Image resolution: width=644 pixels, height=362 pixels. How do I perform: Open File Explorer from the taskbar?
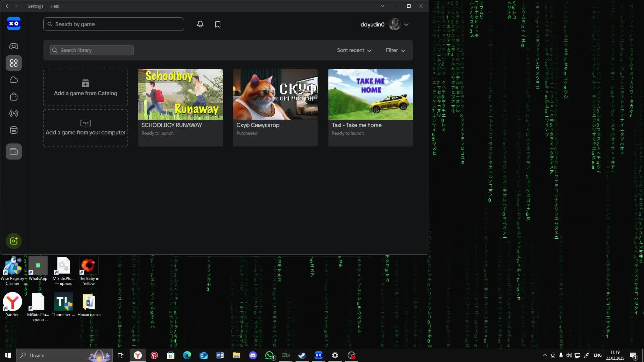click(x=236, y=355)
